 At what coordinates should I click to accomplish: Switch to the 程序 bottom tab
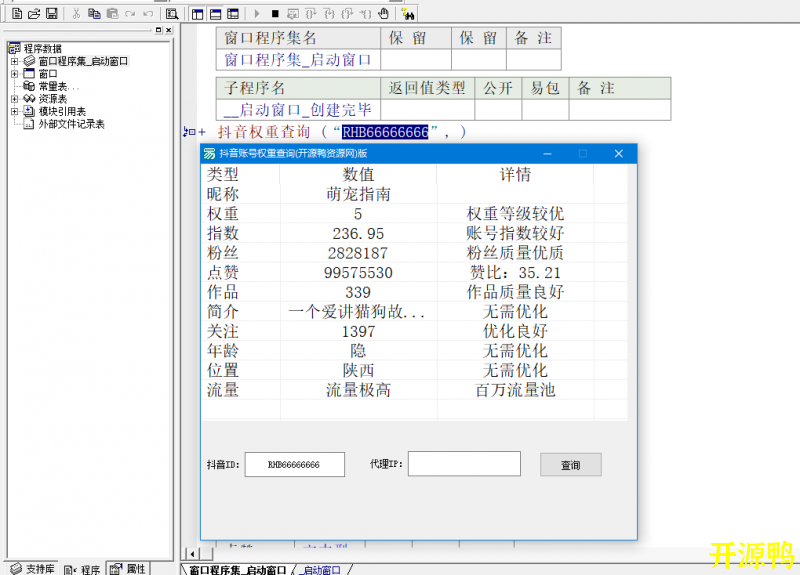coord(82,569)
